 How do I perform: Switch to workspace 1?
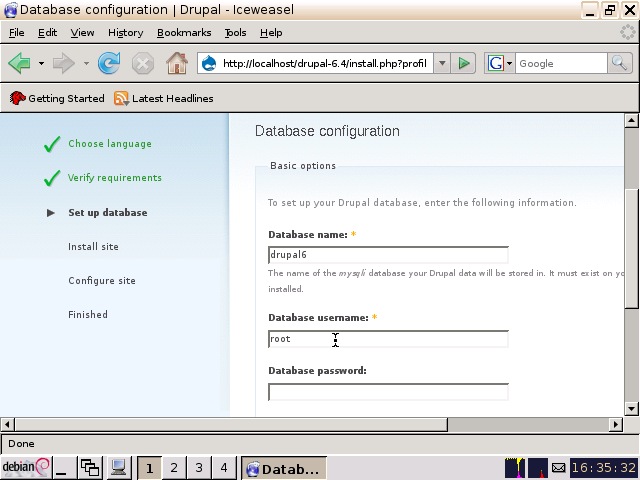149,468
